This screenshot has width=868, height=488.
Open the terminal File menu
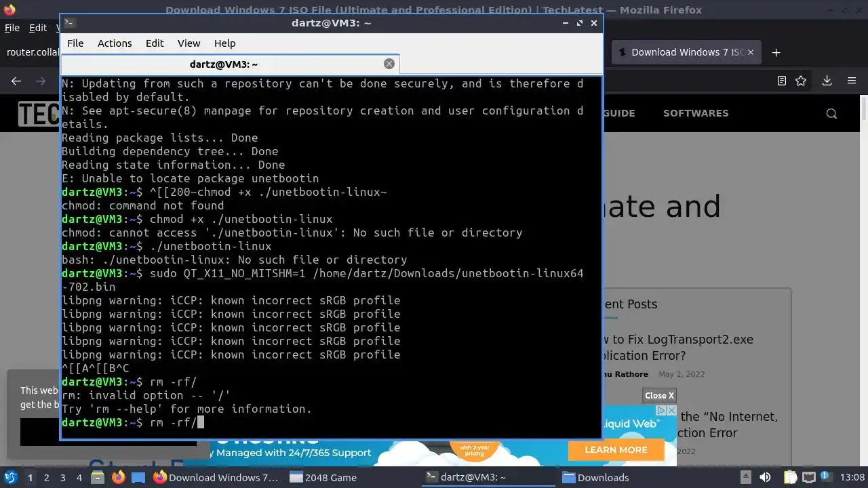(x=75, y=43)
